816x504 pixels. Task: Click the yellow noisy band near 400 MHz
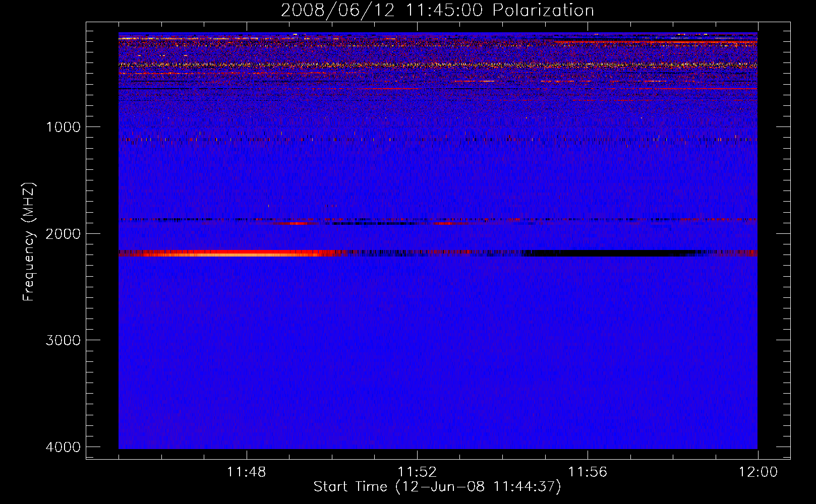(438, 65)
